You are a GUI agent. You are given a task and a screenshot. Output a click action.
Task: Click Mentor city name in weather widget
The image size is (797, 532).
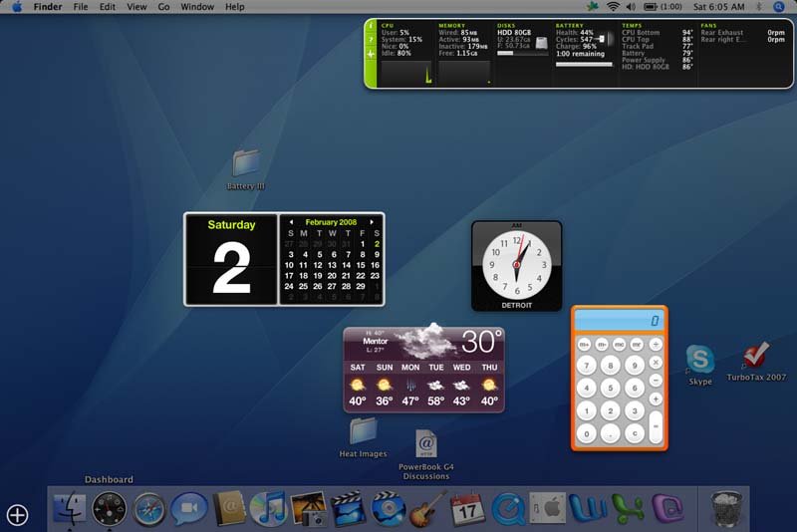pos(376,341)
